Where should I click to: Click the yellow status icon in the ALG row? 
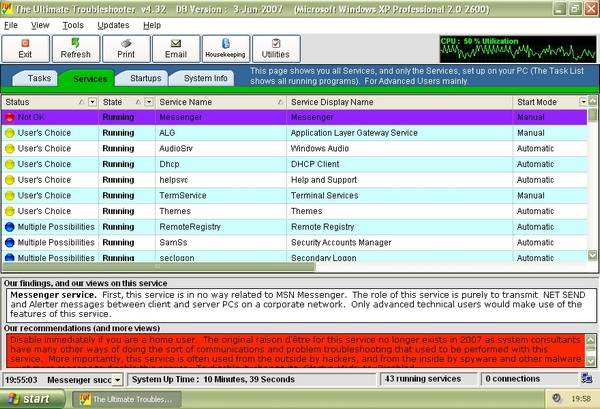(10, 133)
